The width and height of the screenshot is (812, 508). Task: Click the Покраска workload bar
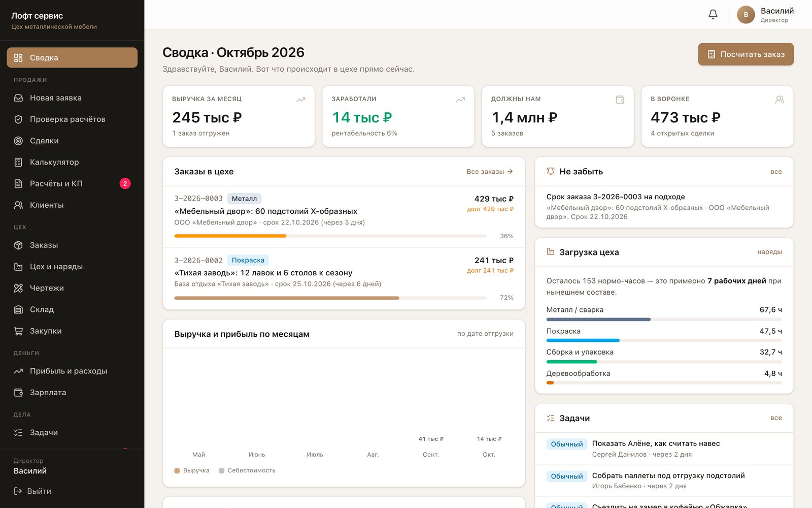(x=664, y=340)
